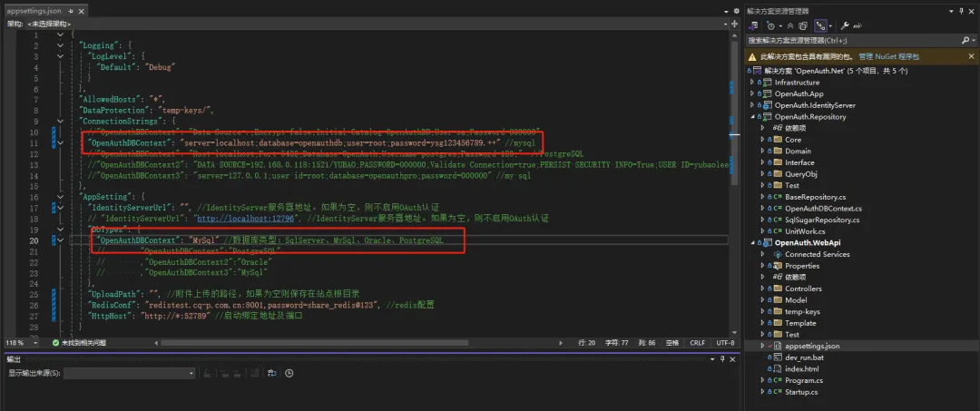This screenshot has width=980, height=411.
Task: Click the Solution Explorer search field
Action: pos(855,41)
